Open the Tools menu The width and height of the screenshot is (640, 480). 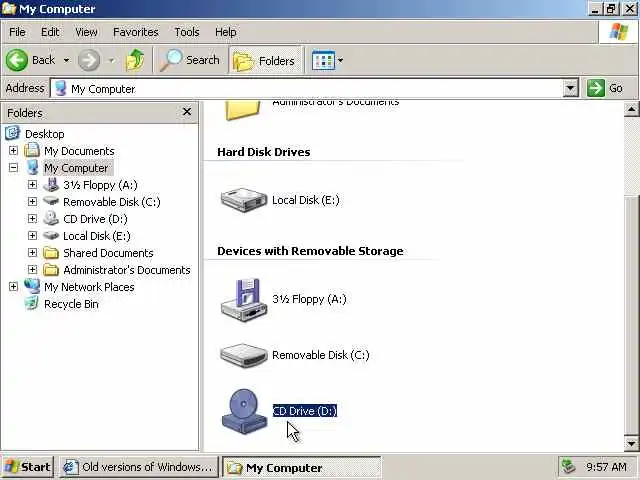tap(187, 32)
